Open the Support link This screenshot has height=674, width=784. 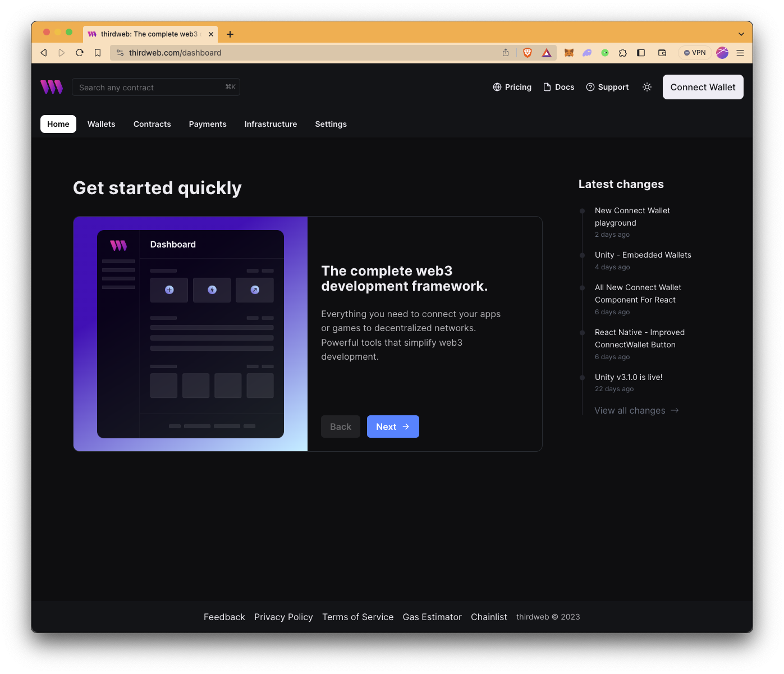coord(607,87)
